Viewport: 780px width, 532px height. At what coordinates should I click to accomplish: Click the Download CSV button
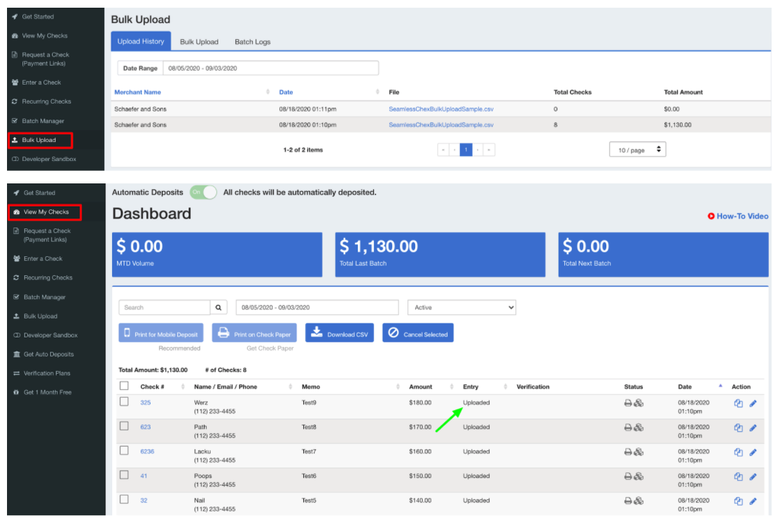click(x=340, y=333)
